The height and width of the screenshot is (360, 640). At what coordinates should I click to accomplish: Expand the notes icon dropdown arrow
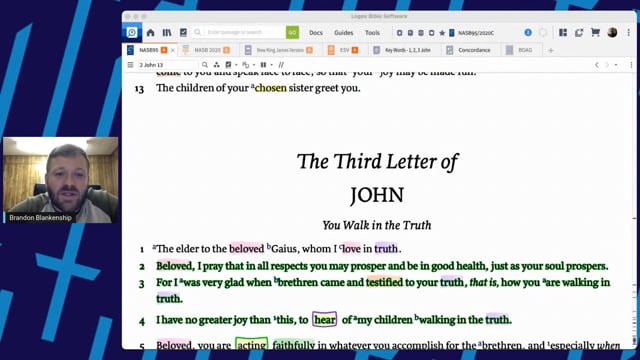click(x=236, y=65)
